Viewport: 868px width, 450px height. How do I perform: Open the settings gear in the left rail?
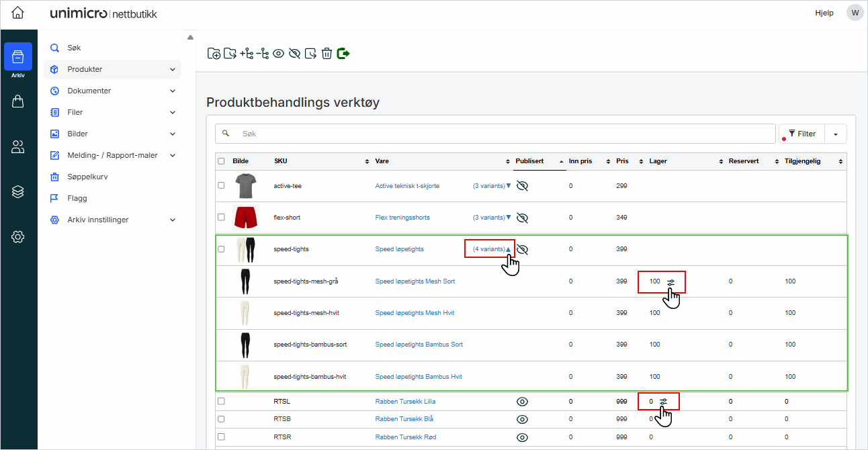[18, 236]
